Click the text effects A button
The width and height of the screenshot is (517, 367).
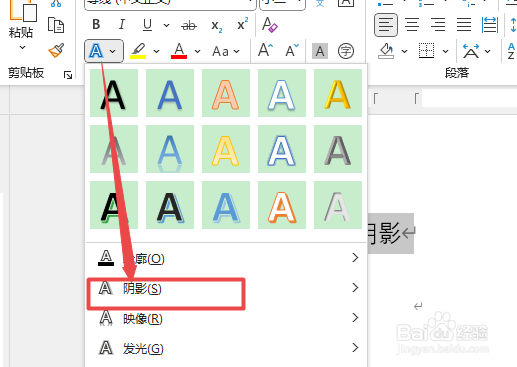[x=96, y=51]
